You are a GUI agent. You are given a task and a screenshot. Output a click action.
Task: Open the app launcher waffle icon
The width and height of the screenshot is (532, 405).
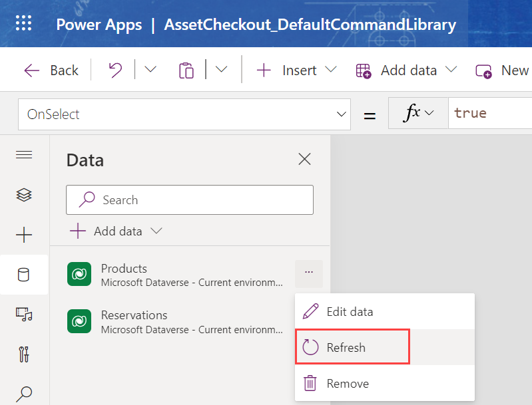[x=23, y=25]
